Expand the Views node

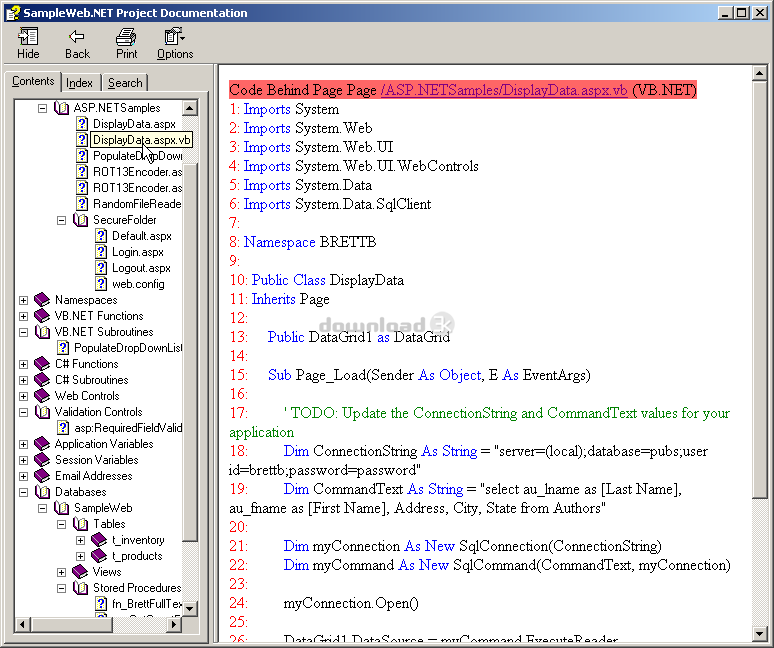61,572
